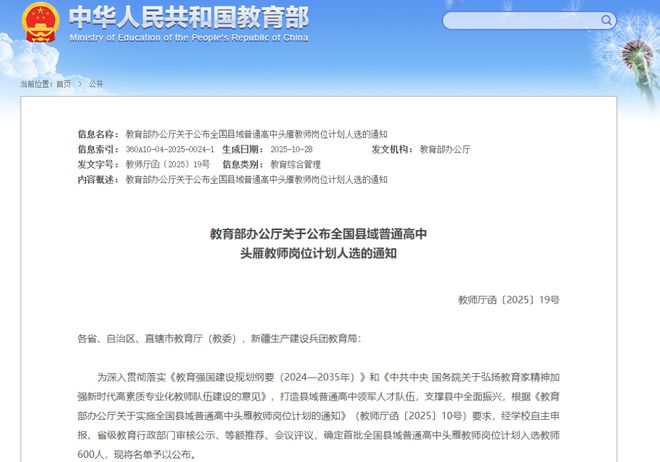Image resolution: width=660 pixels, height=462 pixels.
Task: Focus the site search input field
Action: pos(529,21)
